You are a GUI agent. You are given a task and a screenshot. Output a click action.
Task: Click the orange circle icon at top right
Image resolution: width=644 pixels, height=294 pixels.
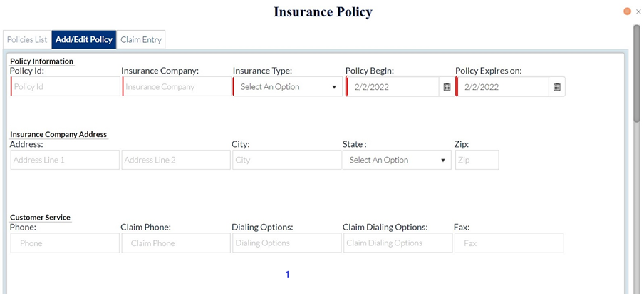(628, 11)
